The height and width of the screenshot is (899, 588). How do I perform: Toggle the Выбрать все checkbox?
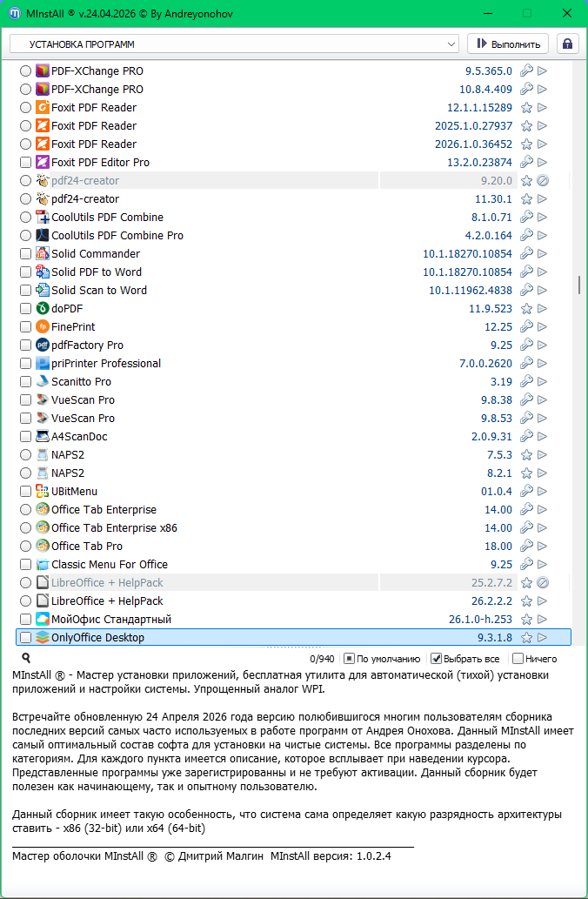437,659
